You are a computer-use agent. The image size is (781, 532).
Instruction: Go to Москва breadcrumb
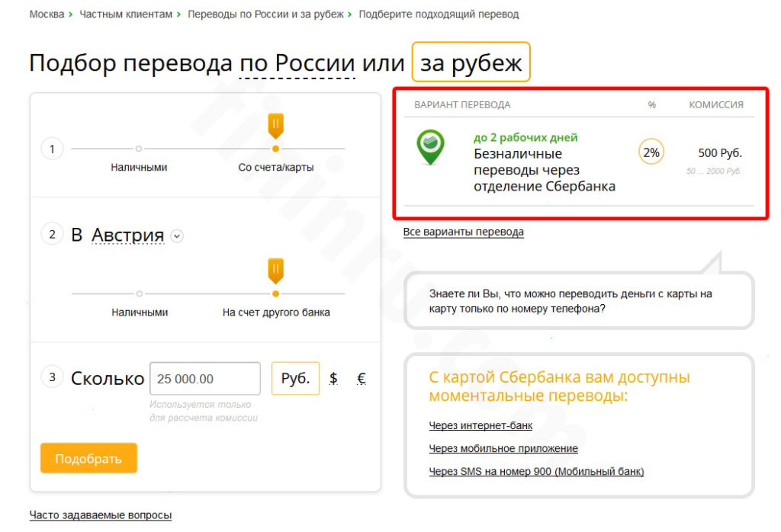click(47, 14)
